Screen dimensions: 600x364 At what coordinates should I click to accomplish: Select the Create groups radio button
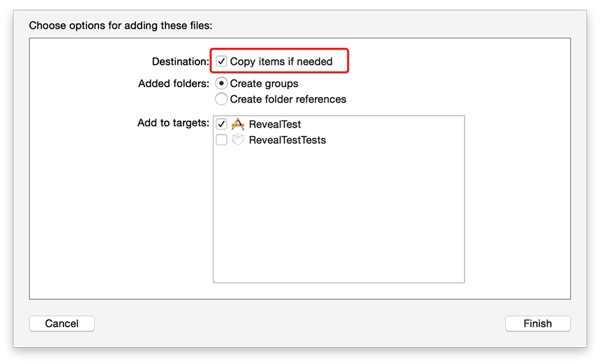pos(221,84)
